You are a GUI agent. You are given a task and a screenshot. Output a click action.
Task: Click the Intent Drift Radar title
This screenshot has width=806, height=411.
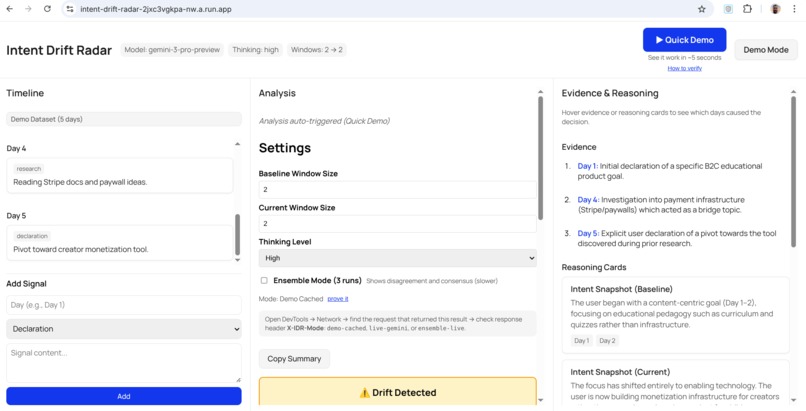point(59,50)
